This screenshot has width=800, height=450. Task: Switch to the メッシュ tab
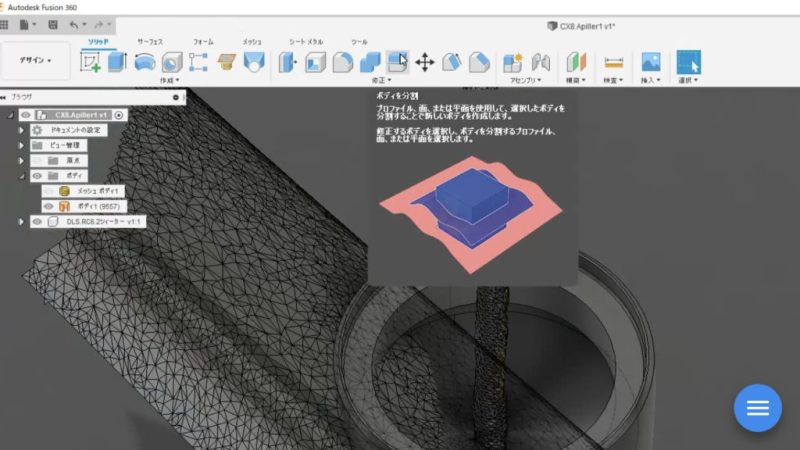point(252,42)
